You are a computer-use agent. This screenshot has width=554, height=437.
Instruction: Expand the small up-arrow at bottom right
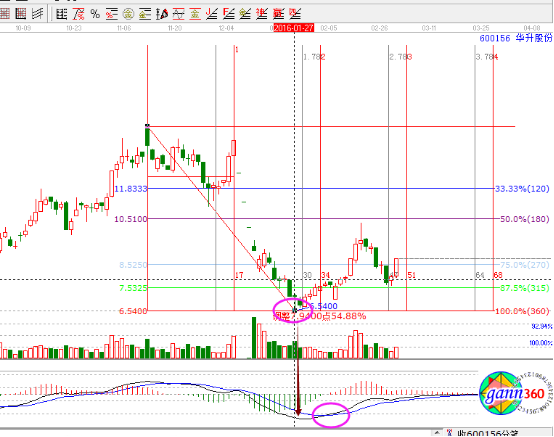(437, 433)
